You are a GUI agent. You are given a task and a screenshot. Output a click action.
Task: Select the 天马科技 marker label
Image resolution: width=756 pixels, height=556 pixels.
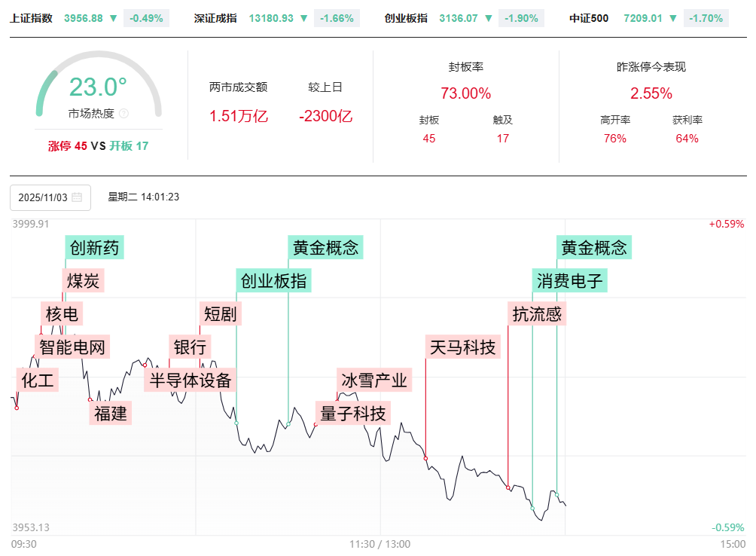[462, 347]
